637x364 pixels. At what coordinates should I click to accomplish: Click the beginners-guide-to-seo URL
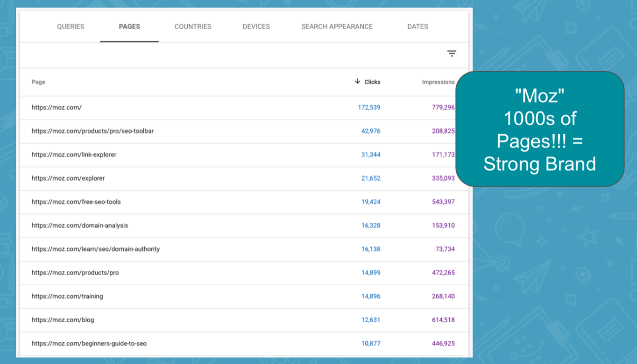(89, 343)
